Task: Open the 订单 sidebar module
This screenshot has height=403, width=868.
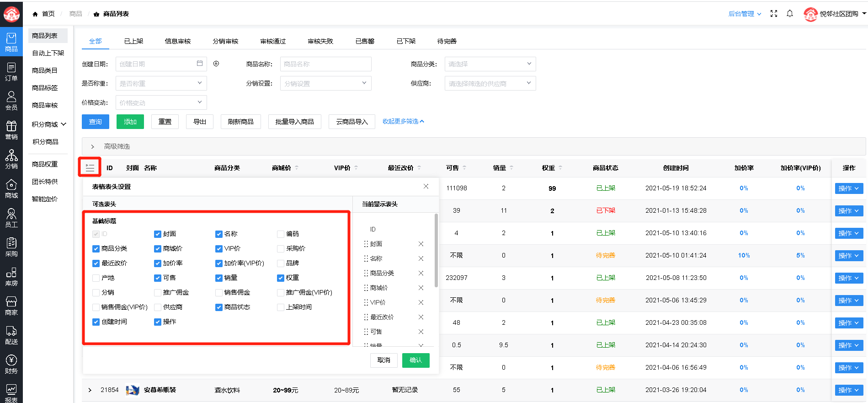Action: click(x=11, y=72)
